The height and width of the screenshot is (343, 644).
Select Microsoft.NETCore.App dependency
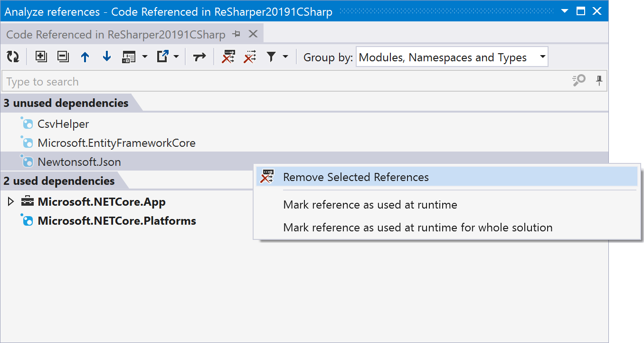102,202
